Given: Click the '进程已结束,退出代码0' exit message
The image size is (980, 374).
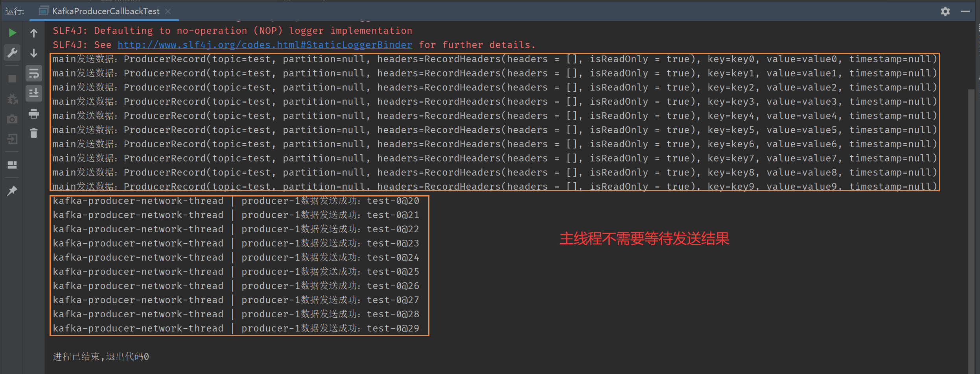Looking at the screenshot, I should pyautogui.click(x=101, y=357).
